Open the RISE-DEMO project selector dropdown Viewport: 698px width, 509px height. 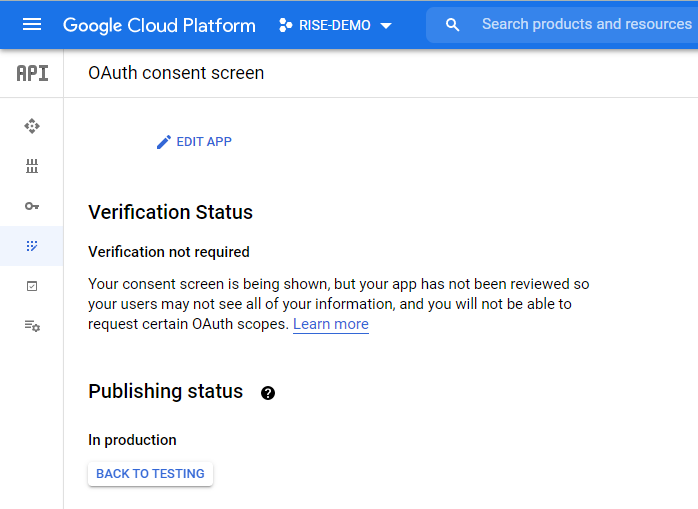pos(336,25)
